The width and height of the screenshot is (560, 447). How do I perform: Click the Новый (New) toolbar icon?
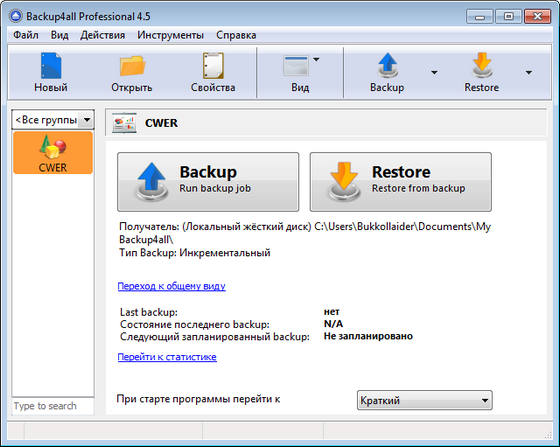point(51,66)
